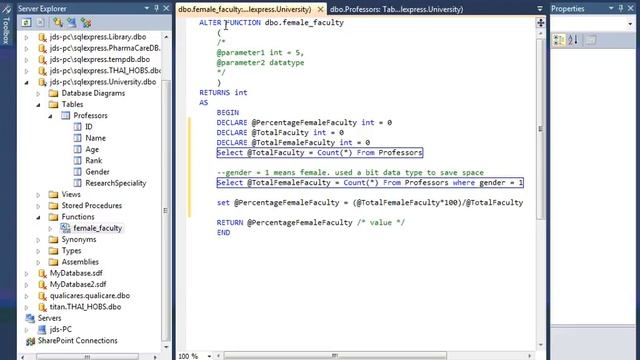Expand the Views folder
Viewport: 640px width, 360px height.
click(38, 195)
